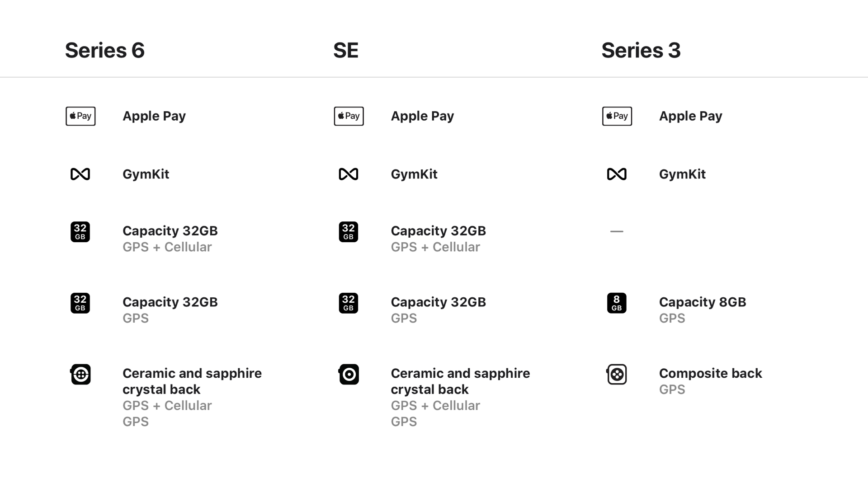Click Capacity 8GB text in Series 3

(x=702, y=302)
